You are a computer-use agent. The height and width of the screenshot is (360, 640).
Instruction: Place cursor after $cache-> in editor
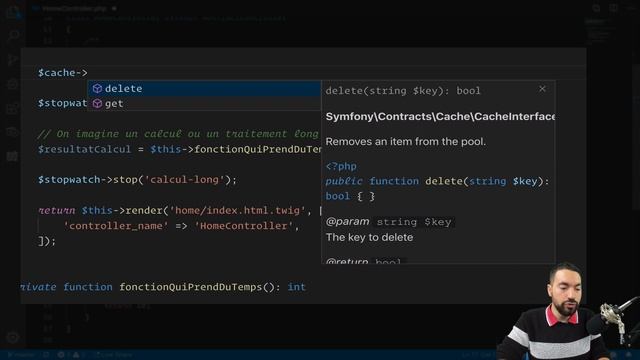click(88, 73)
